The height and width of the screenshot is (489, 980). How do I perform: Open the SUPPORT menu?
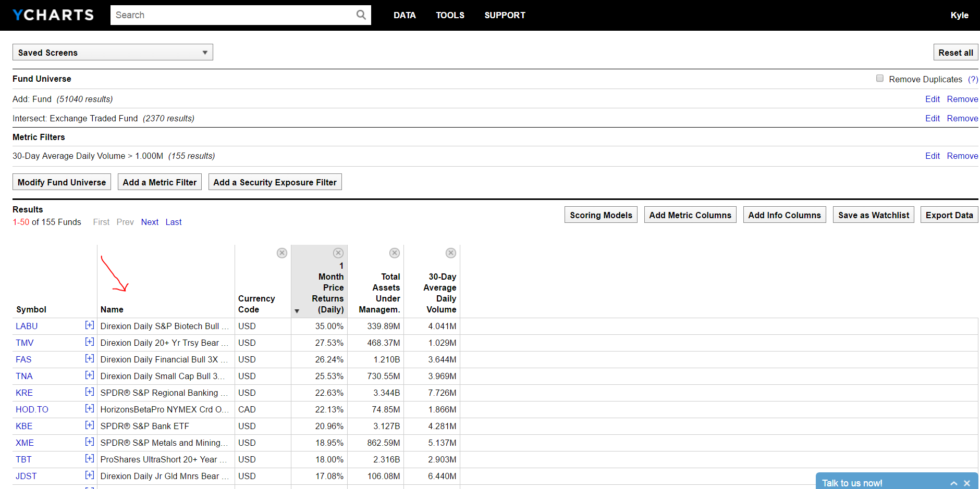tap(505, 15)
